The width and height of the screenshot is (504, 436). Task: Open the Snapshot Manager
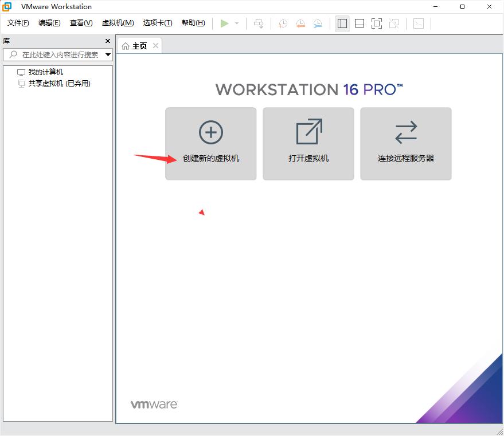319,23
